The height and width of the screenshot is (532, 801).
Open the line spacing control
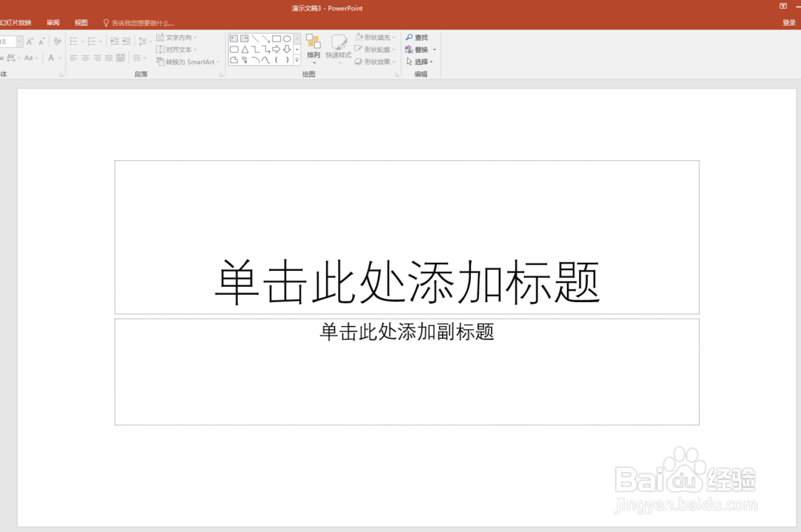point(143,41)
